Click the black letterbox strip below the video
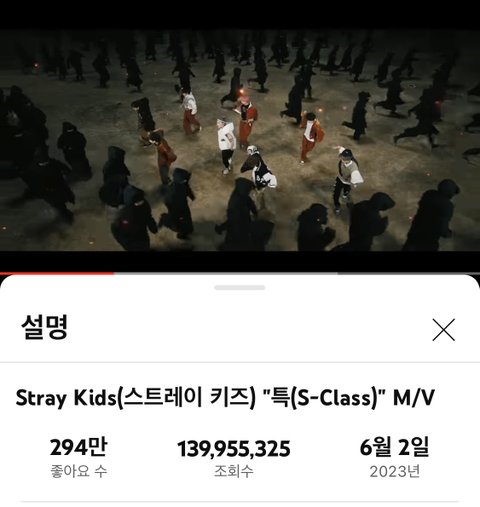This screenshot has width=480, height=507. [x=240, y=261]
